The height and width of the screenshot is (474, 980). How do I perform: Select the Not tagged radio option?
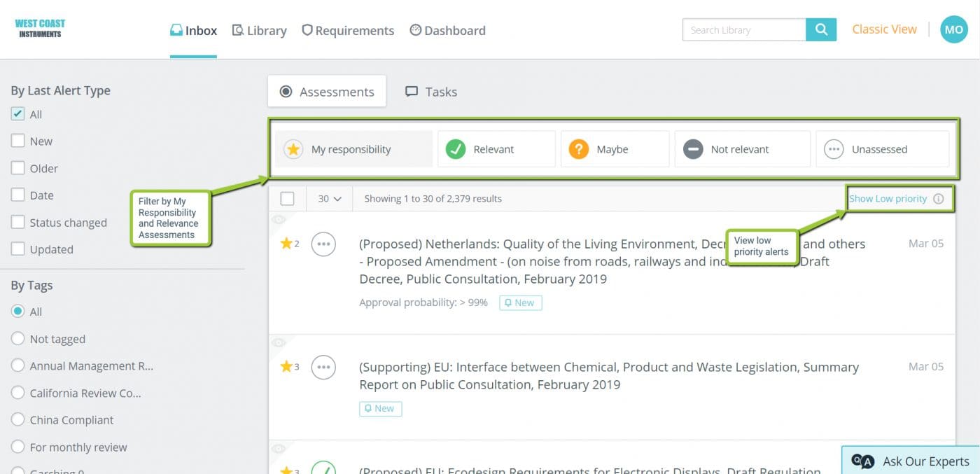pyautogui.click(x=18, y=339)
